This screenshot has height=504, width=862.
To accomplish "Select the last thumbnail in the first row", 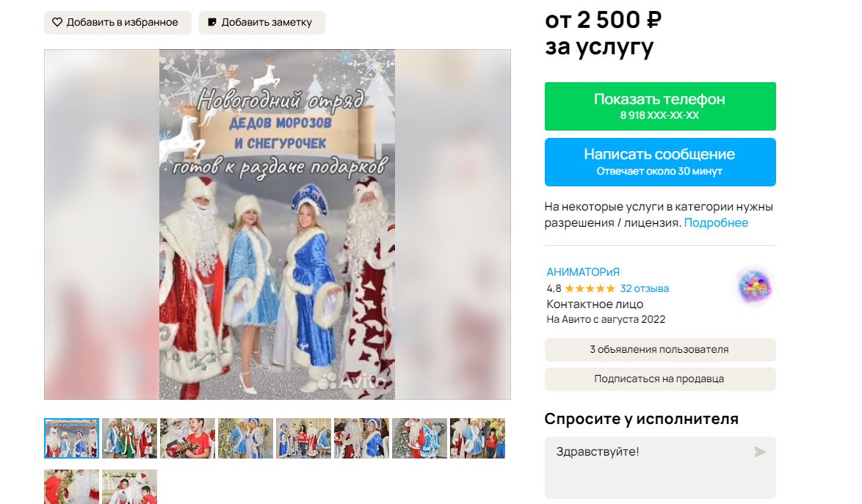I will (x=477, y=438).
